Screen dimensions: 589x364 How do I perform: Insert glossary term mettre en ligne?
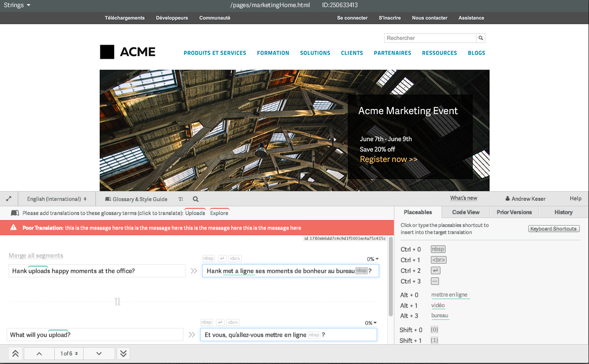click(x=450, y=295)
